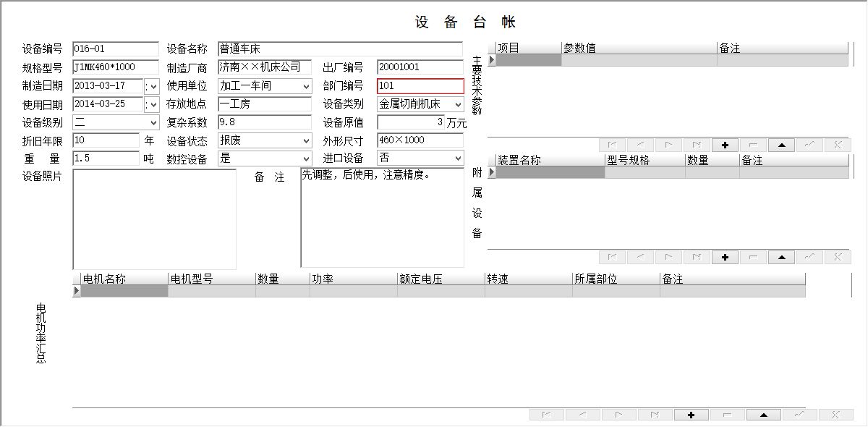Click the empty 设备照片 photo box
868x427 pixels.
click(x=154, y=219)
